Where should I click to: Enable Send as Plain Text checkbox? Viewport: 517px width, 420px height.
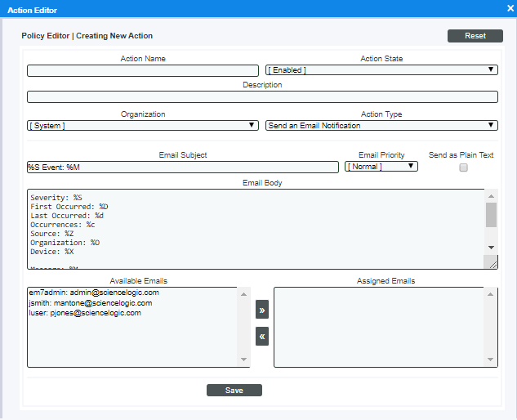pos(463,168)
